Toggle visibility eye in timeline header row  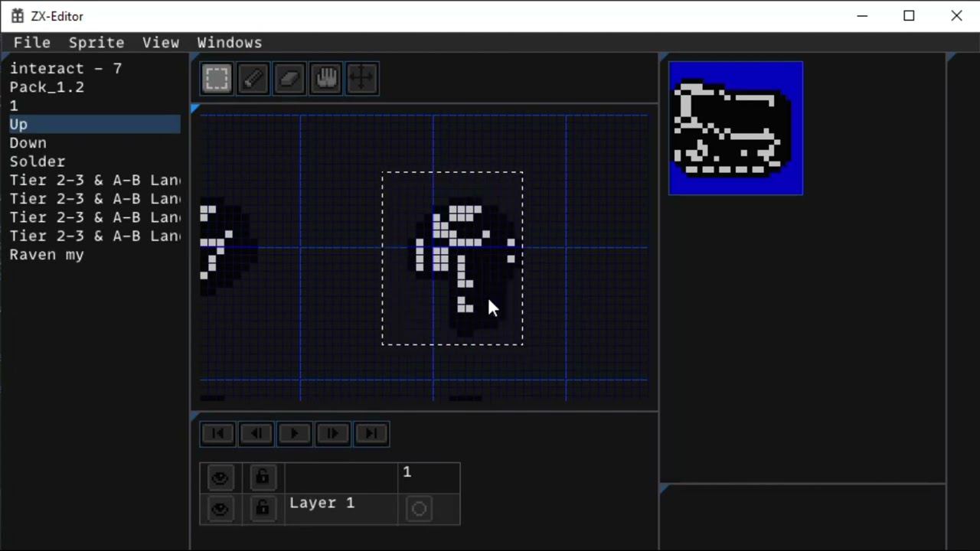pyautogui.click(x=220, y=478)
